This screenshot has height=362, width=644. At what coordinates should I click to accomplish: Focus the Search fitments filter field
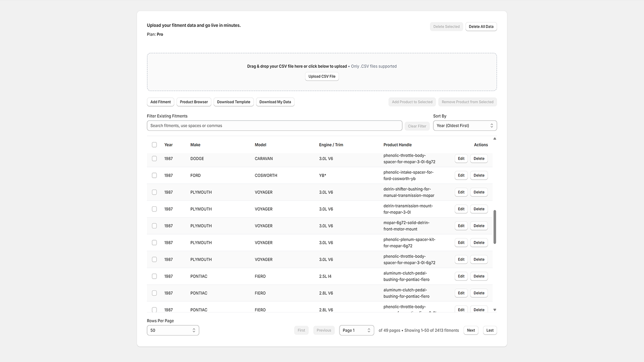275,125
